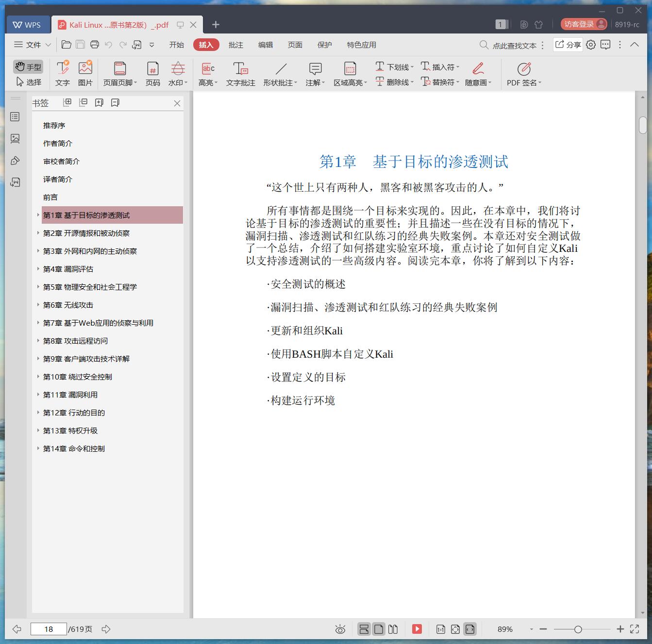Viewport: 652px width, 644px height.
Task: Print the document with the printer icon
Action: [95, 45]
